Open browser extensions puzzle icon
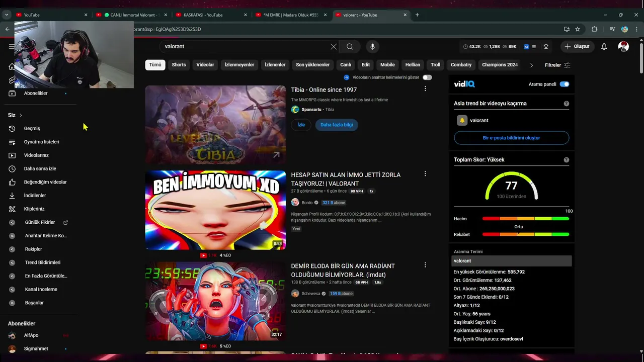Viewport: 644px width, 362px height. [x=594, y=29]
